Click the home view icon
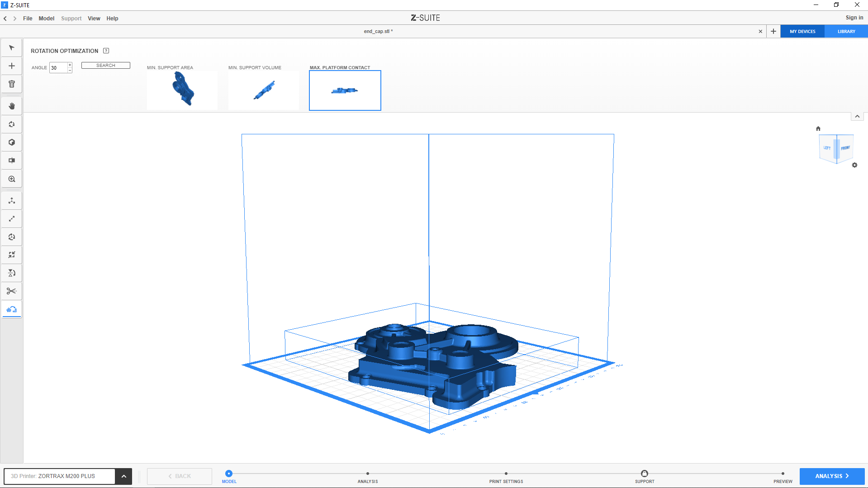The image size is (868, 488). (818, 128)
